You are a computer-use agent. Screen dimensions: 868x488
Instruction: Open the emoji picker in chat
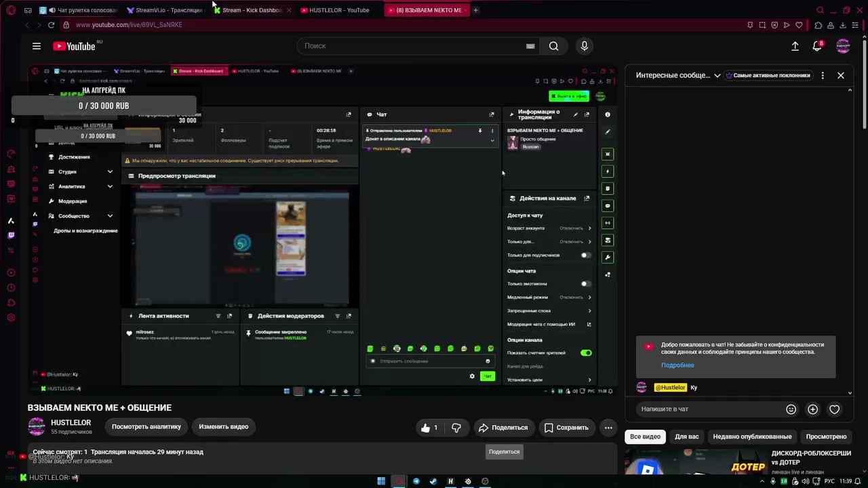click(x=791, y=409)
